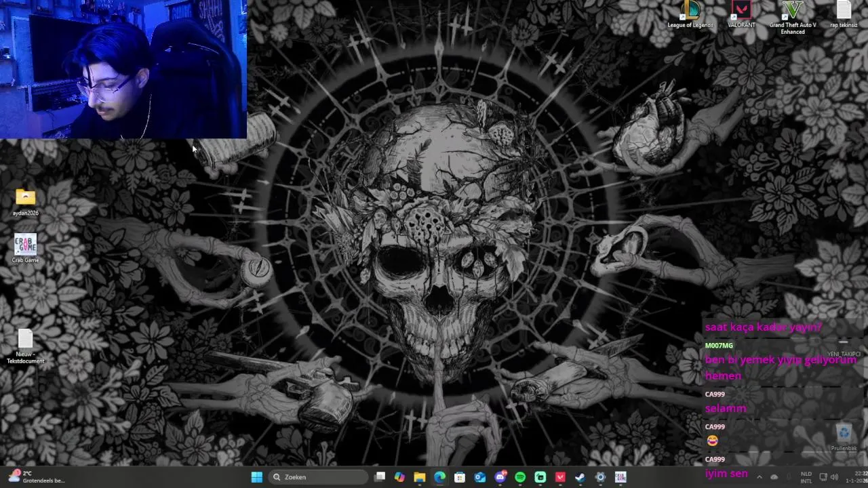Open the Windows Start menu
This screenshot has height=488, width=868.
click(257, 477)
